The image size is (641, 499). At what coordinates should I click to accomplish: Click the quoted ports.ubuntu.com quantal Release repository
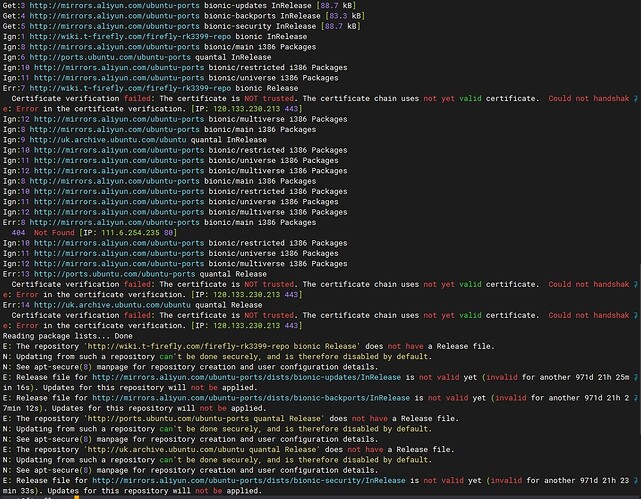(x=204, y=418)
